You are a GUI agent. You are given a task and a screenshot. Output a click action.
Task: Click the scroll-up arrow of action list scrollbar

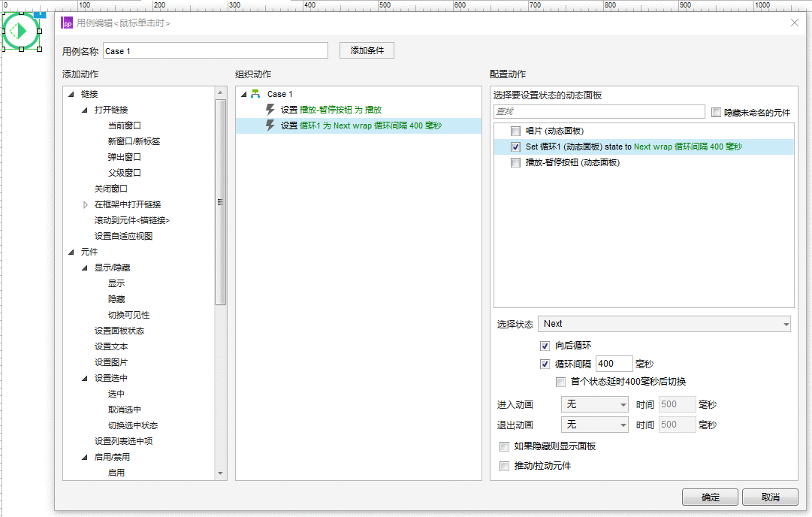[220, 92]
